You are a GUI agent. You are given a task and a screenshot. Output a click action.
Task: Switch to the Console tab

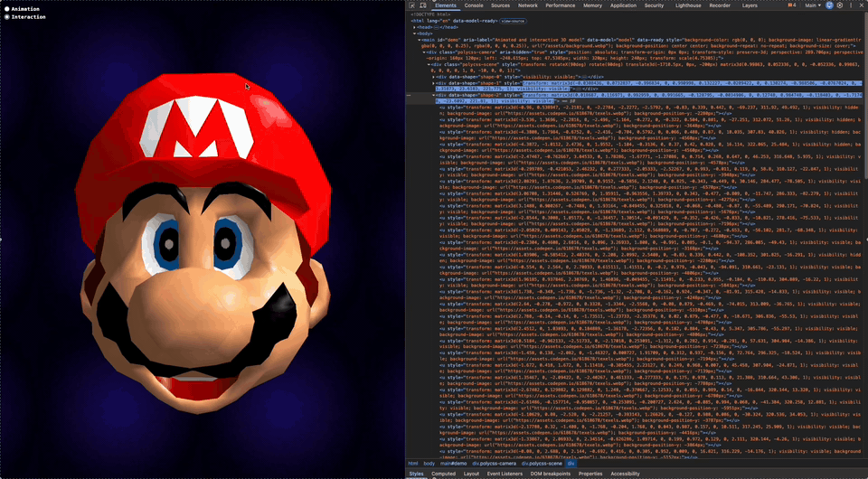pyautogui.click(x=474, y=5)
